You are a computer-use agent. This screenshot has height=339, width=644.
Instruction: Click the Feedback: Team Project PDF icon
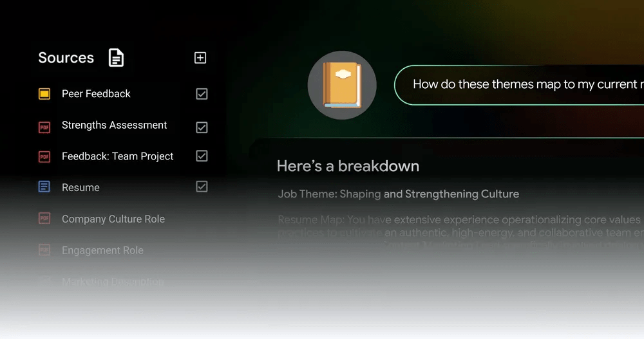point(44,156)
